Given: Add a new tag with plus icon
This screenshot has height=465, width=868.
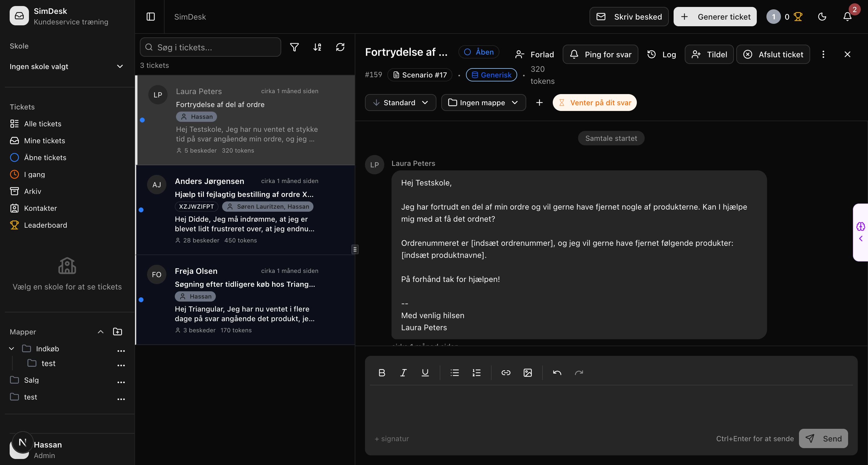Looking at the screenshot, I should (x=539, y=103).
